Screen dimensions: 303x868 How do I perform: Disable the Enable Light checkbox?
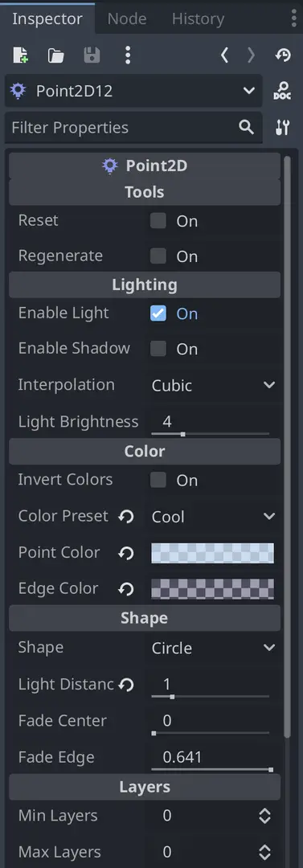point(158,313)
